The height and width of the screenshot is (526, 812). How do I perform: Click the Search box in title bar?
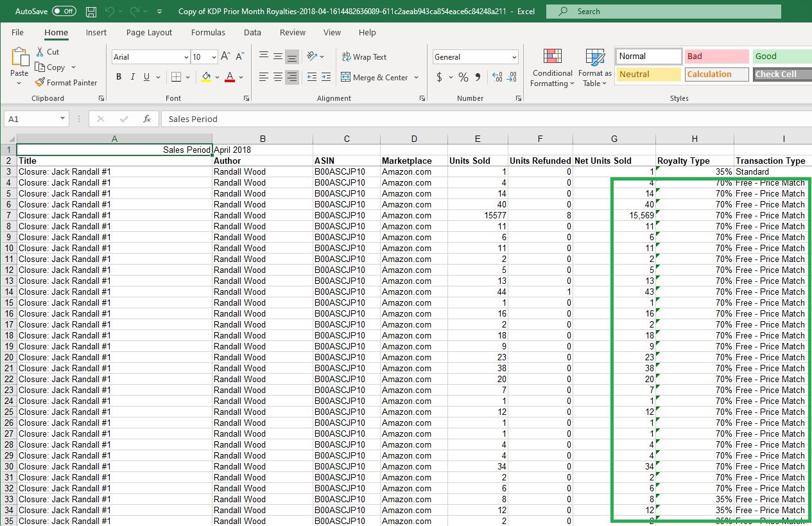pyautogui.click(x=664, y=12)
